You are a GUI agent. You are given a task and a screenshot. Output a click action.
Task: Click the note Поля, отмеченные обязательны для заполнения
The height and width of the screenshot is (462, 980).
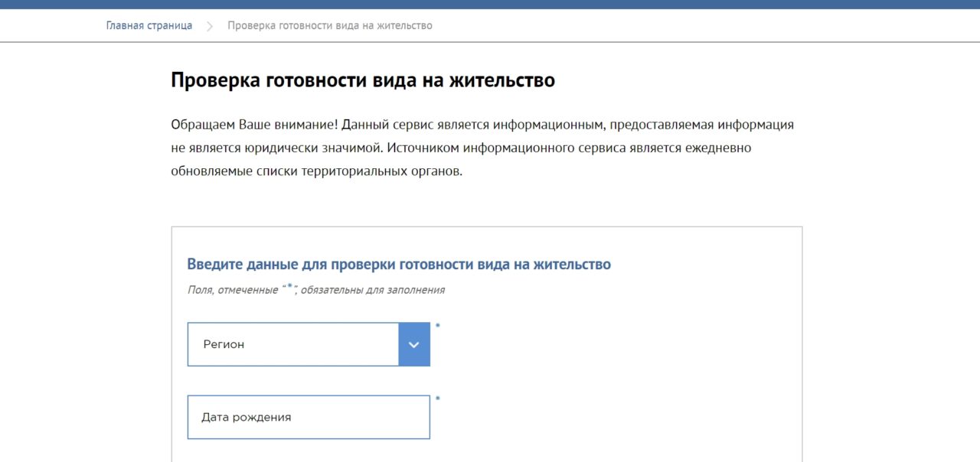coord(316,290)
